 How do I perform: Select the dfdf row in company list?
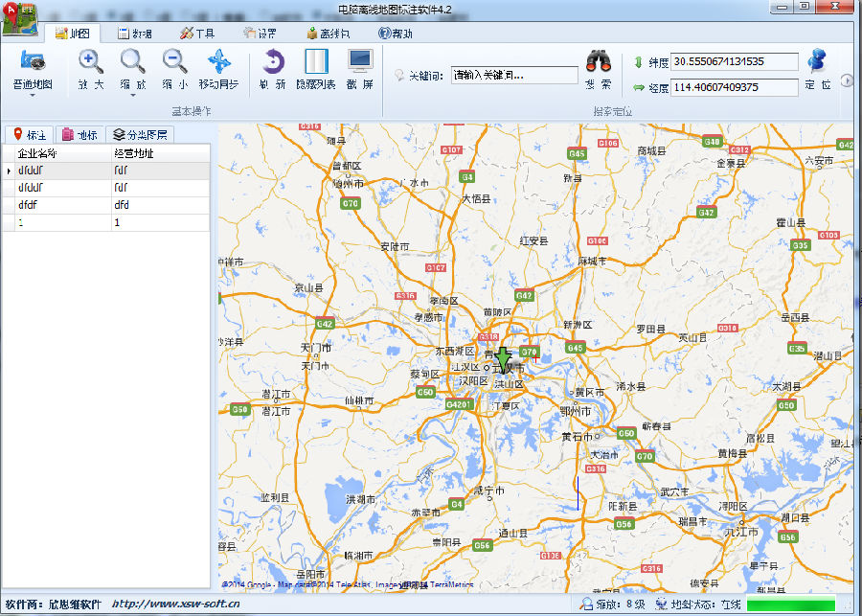coord(57,205)
